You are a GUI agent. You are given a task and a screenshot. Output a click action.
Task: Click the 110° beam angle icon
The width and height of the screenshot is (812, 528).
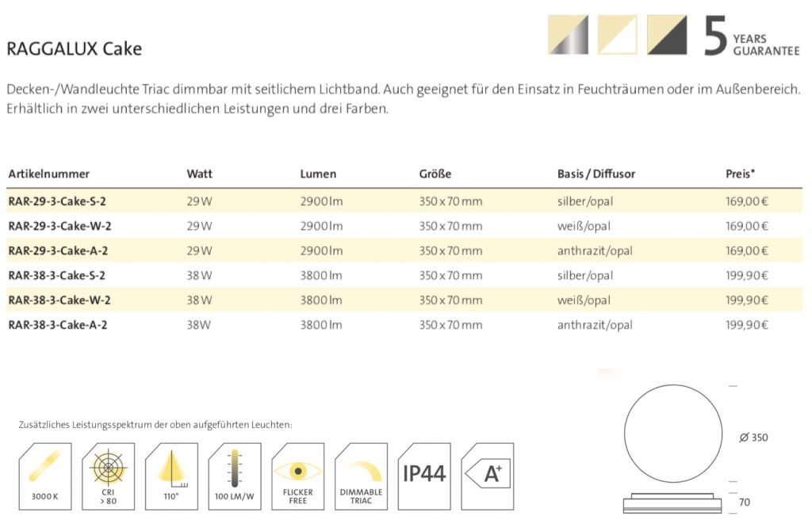point(171,476)
